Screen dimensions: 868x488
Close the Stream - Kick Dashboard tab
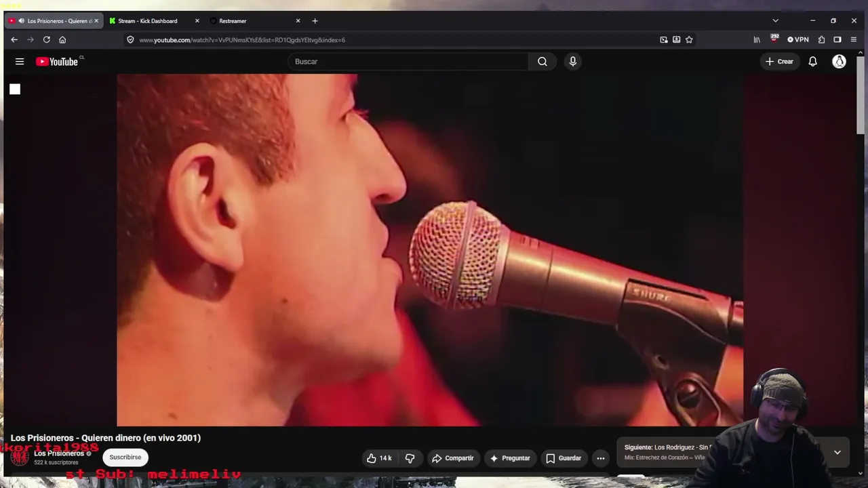point(197,21)
